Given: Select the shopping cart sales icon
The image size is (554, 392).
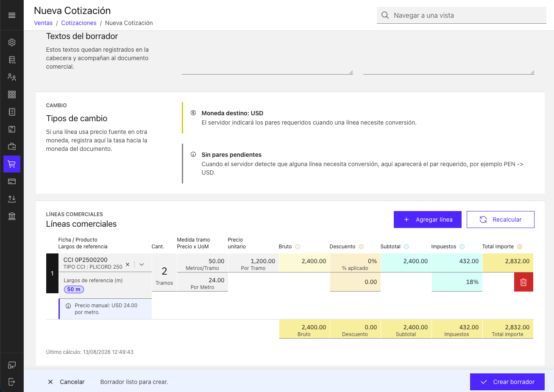Looking at the screenshot, I should [x=12, y=164].
